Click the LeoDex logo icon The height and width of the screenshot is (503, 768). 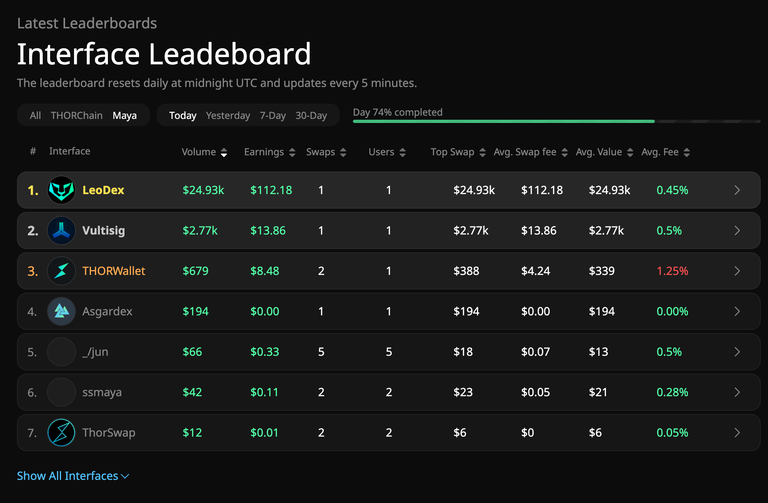pyautogui.click(x=61, y=190)
